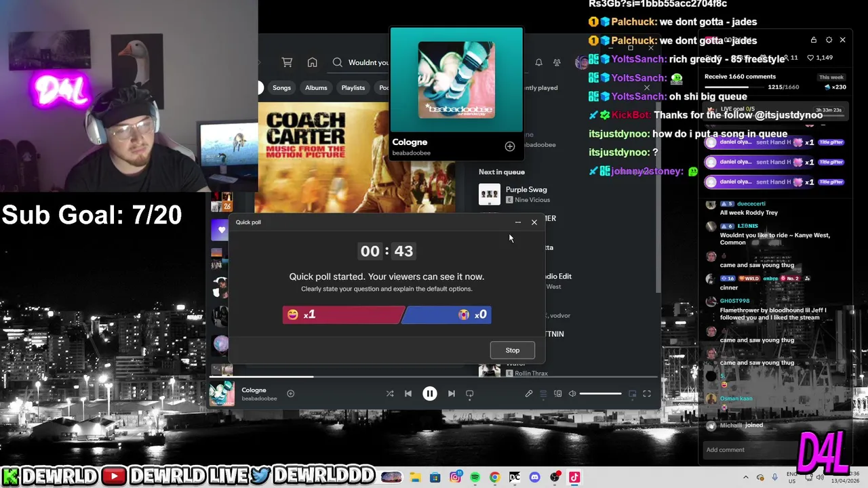Toggle shuffle in Spotify player bar

tap(390, 393)
